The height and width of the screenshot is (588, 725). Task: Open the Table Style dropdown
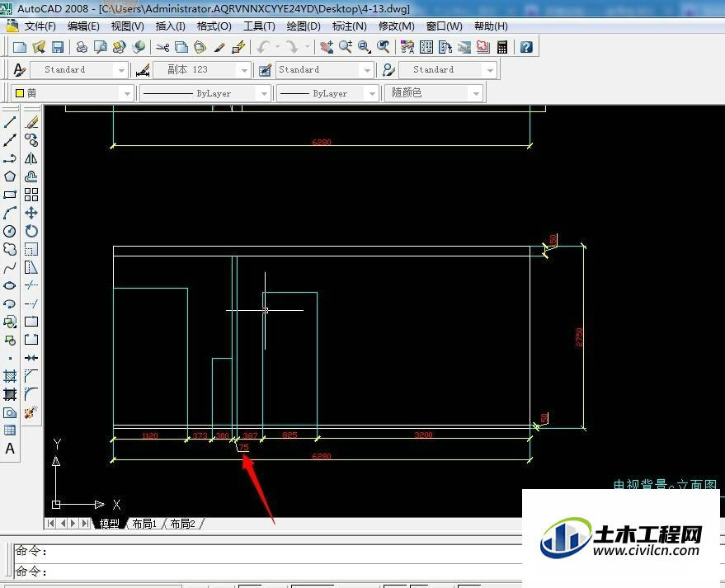324,70
